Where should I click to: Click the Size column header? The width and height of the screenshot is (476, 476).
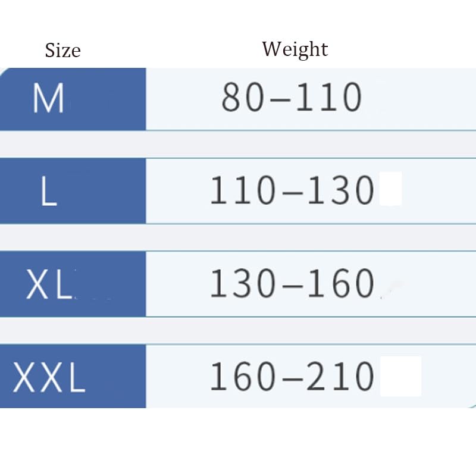coord(63,50)
